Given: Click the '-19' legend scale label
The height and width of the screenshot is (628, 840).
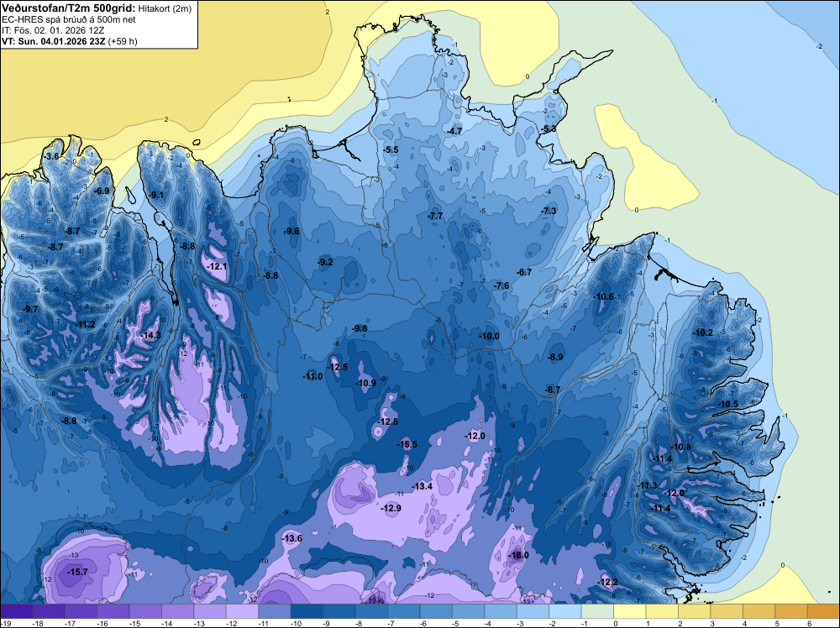Looking at the screenshot, I should (x=5, y=623).
